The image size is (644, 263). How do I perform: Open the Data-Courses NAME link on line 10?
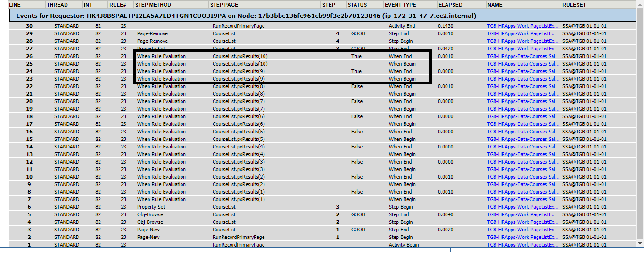pos(522,177)
